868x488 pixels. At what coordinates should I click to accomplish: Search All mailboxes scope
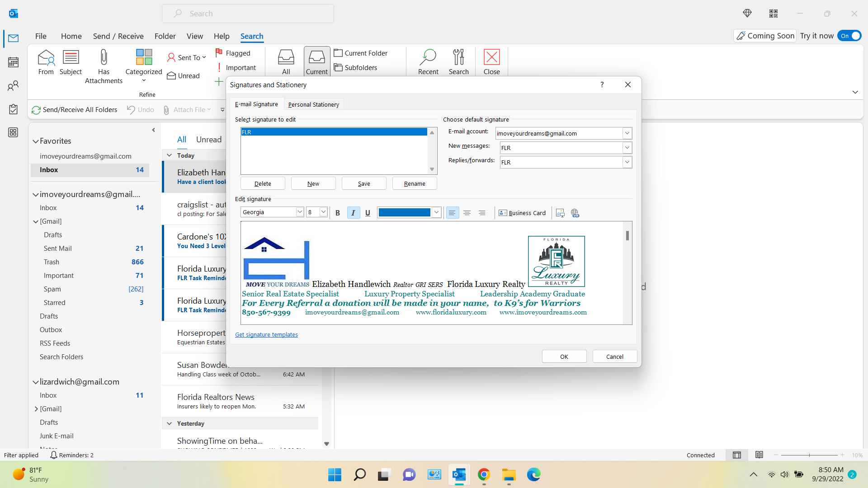(286, 62)
